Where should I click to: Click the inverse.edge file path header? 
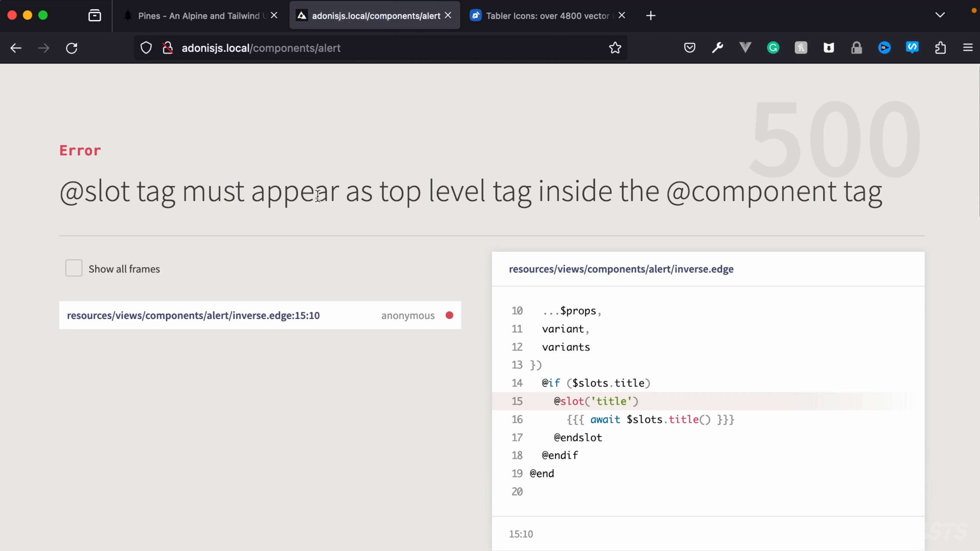point(621,269)
